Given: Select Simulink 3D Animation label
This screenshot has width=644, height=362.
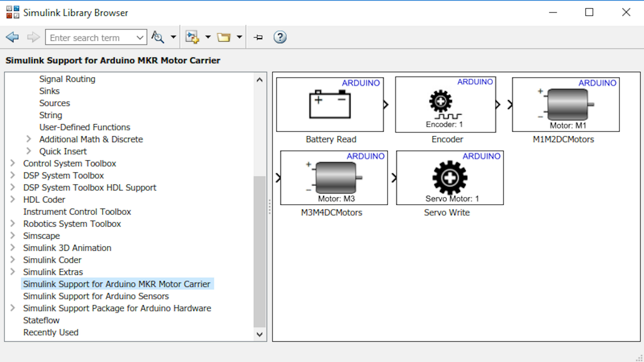Looking at the screenshot, I should coord(67,248).
